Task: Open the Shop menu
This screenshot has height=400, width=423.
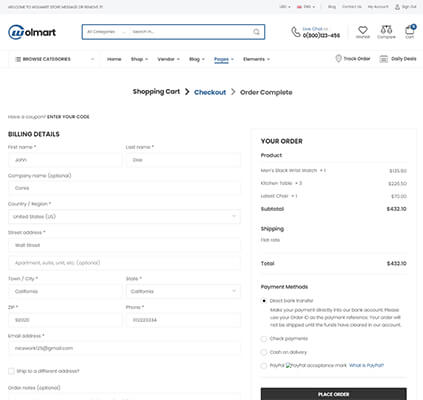Action: [x=139, y=59]
